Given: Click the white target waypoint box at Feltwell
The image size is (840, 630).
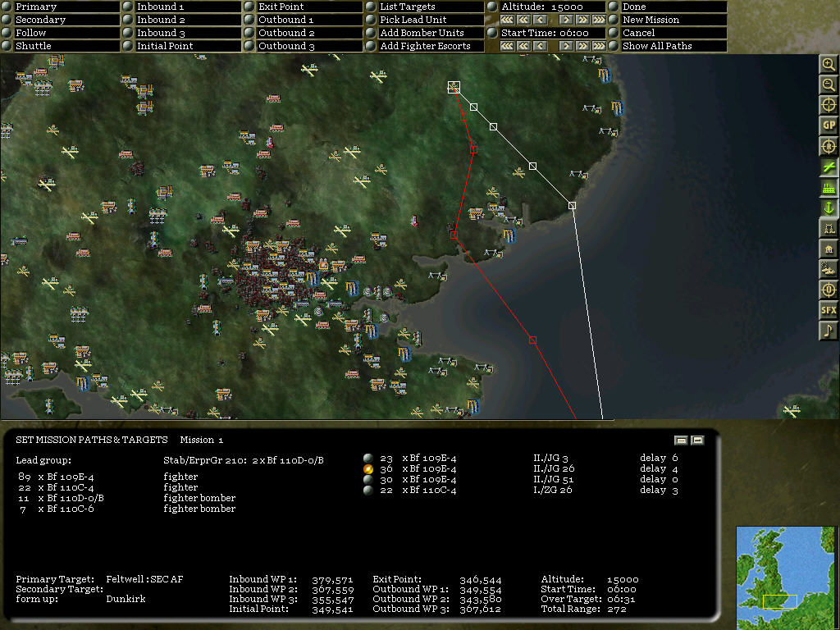Looking at the screenshot, I should click(x=454, y=87).
